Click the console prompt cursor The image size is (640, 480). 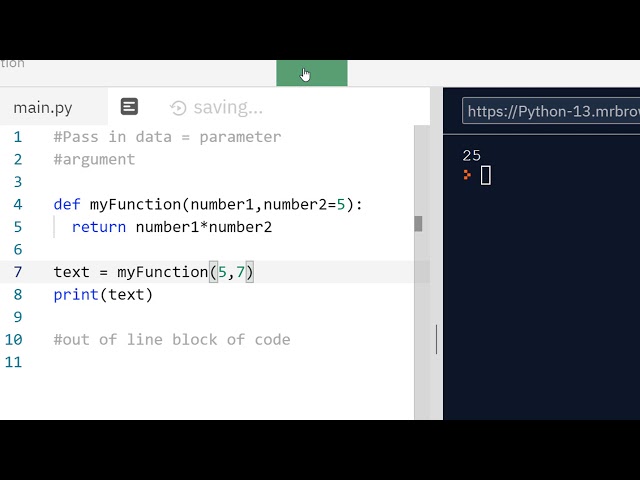pos(486,176)
